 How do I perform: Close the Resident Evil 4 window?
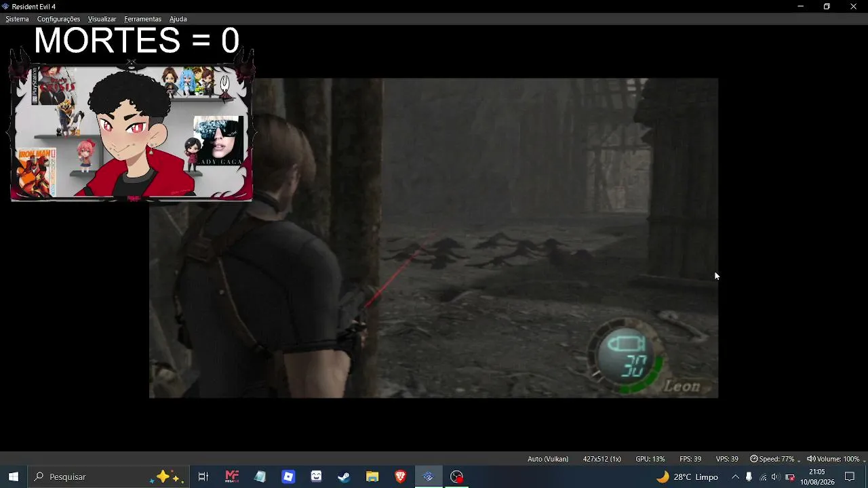(853, 6)
